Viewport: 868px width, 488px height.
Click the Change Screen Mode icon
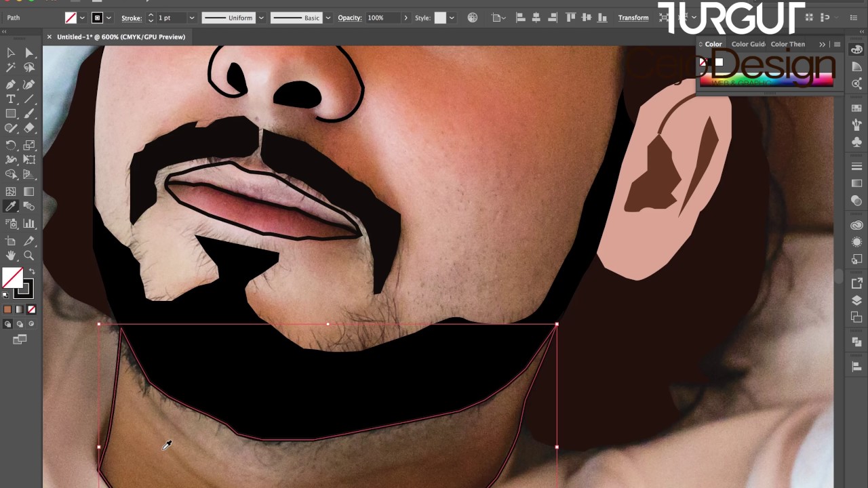(20, 340)
